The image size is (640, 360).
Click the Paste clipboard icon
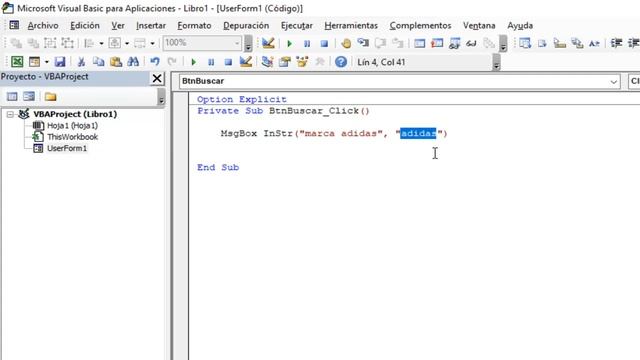[116, 62]
